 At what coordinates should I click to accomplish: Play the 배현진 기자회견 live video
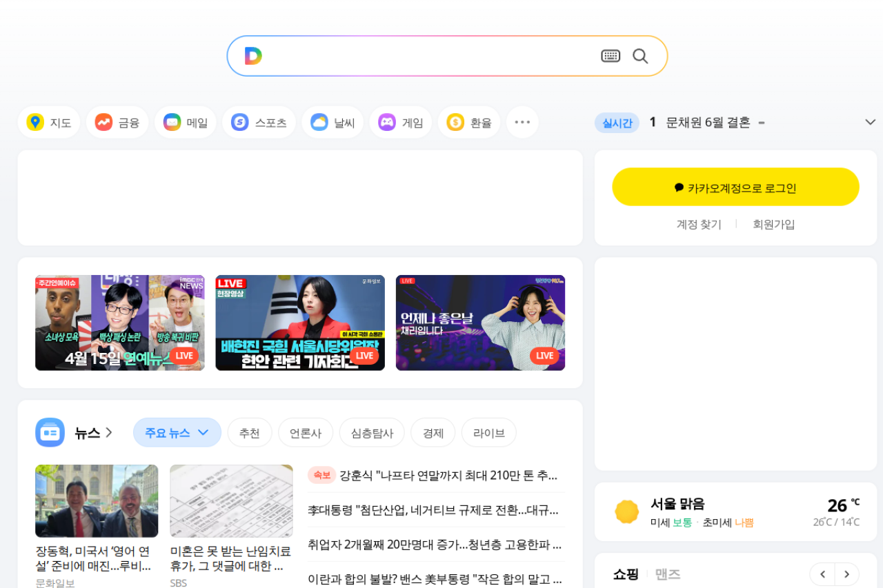pyautogui.click(x=300, y=323)
